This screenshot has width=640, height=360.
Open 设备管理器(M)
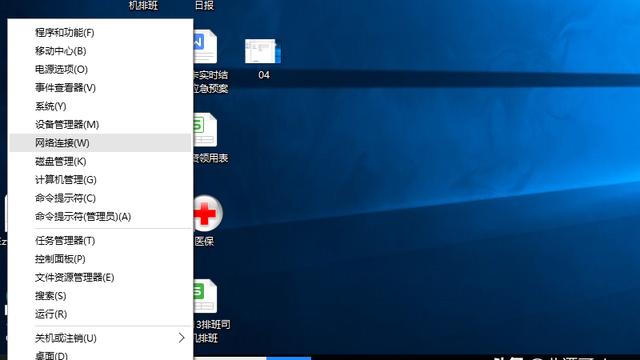coord(100,124)
